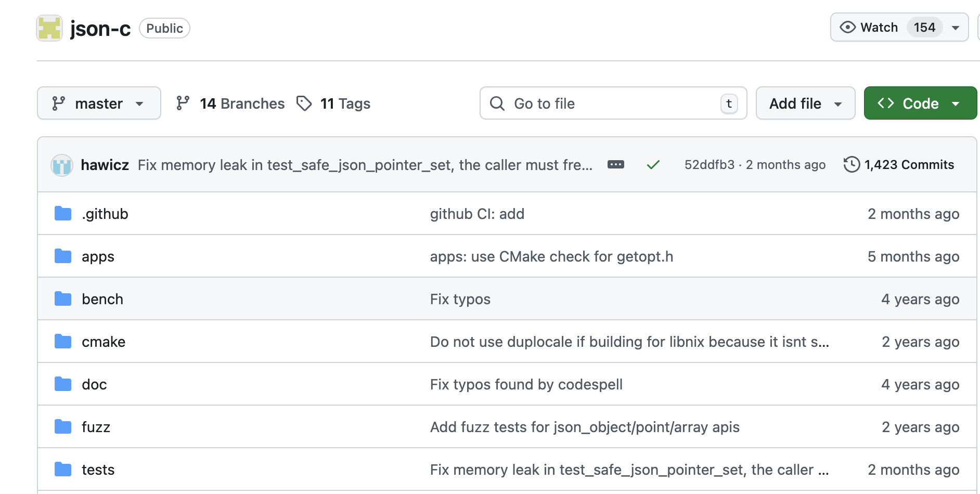The width and height of the screenshot is (980, 494).
Task: Click the Public visibility badge
Action: (164, 28)
